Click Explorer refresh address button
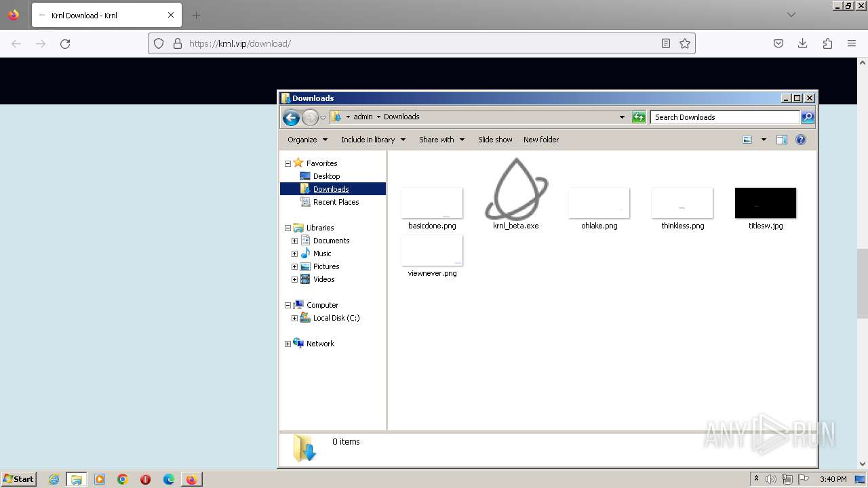The width and height of the screenshot is (868, 488). click(x=639, y=117)
